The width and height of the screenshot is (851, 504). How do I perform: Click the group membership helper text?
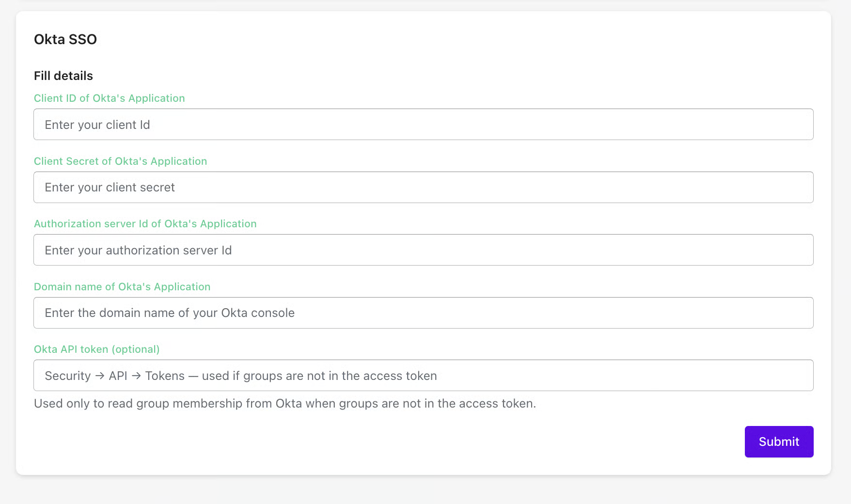tap(285, 404)
